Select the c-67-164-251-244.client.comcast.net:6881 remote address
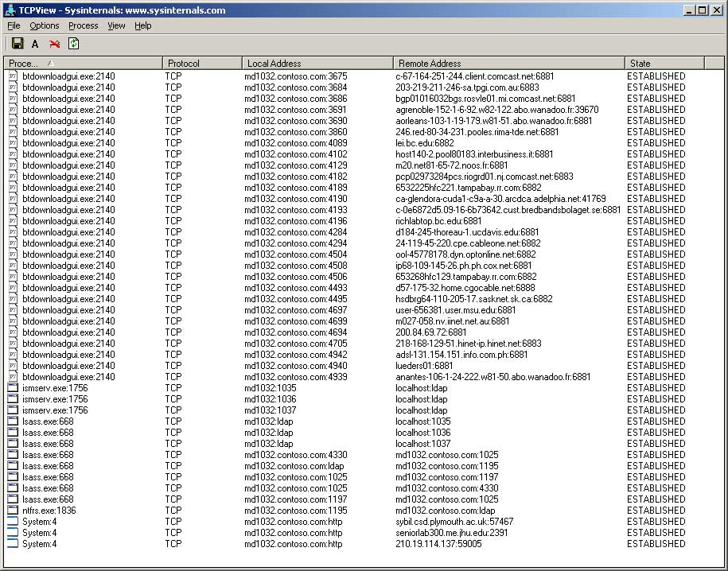Image resolution: width=728 pixels, height=571 pixels. click(475, 76)
